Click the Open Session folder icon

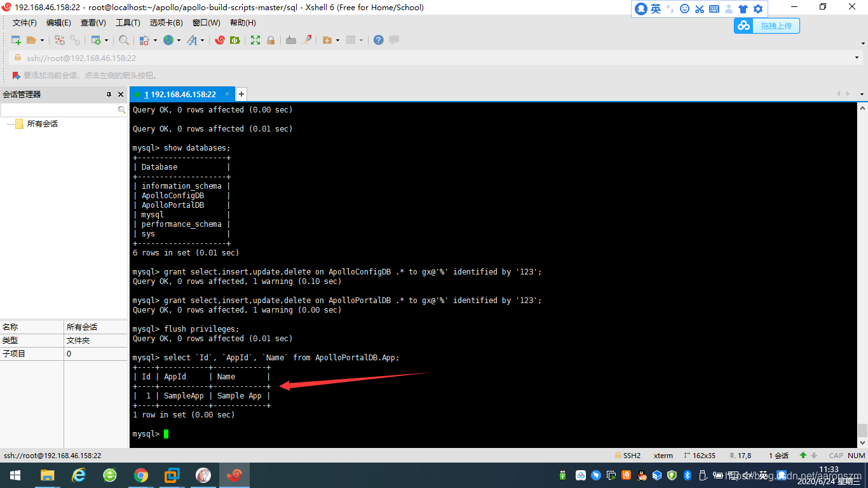point(31,40)
